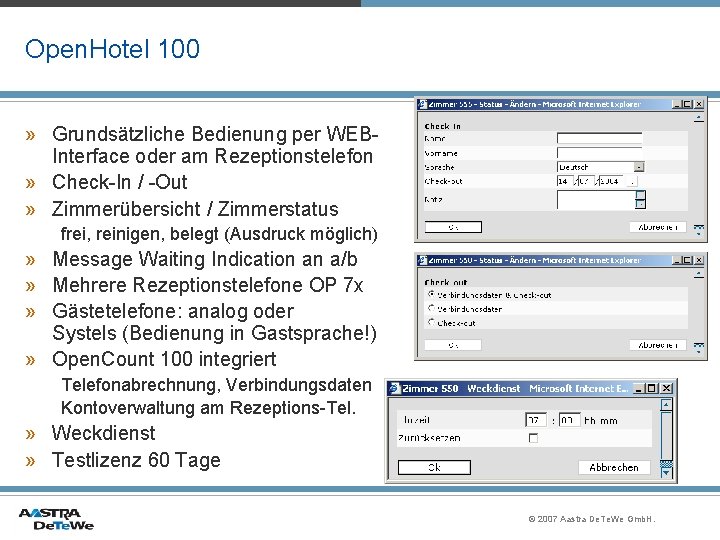Close the Weckdienst window

666,388
